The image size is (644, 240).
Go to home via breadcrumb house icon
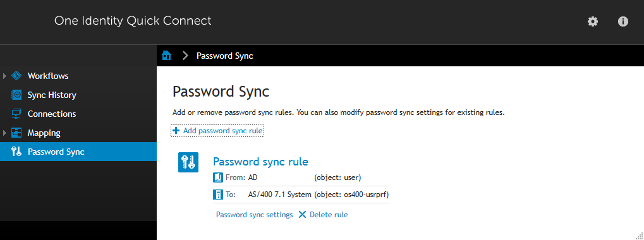(x=166, y=56)
